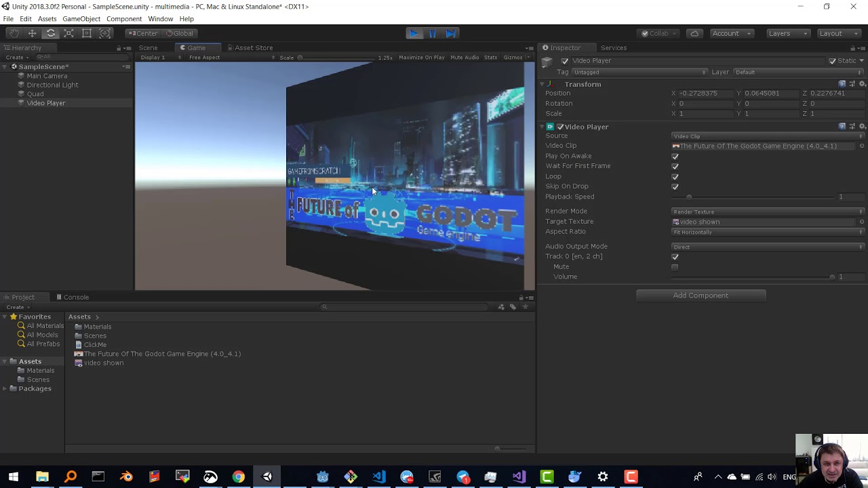Open Visual Studio Code from the taskbar

pyautogui.click(x=378, y=476)
